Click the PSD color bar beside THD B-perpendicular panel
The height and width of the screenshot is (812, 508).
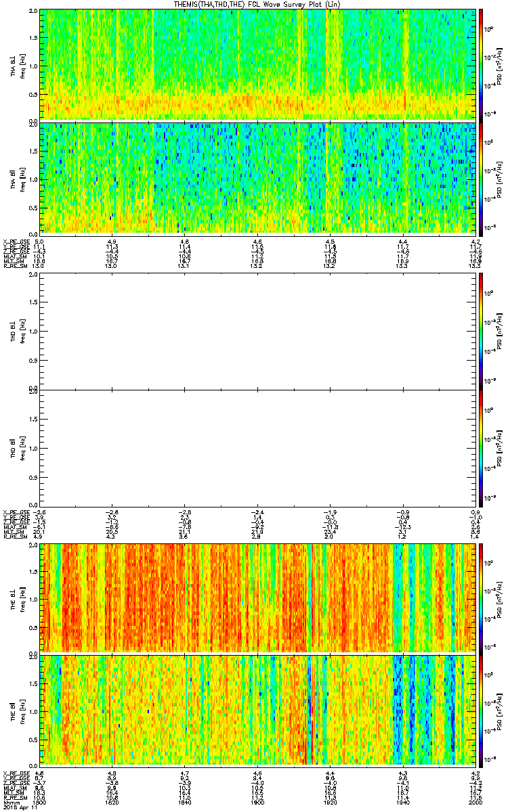pyautogui.click(x=482, y=331)
